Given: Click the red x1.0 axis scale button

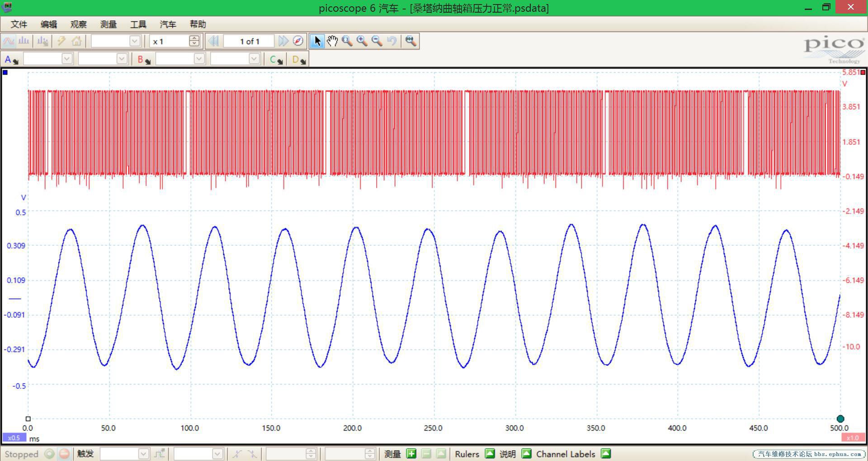Looking at the screenshot, I should 852,437.
